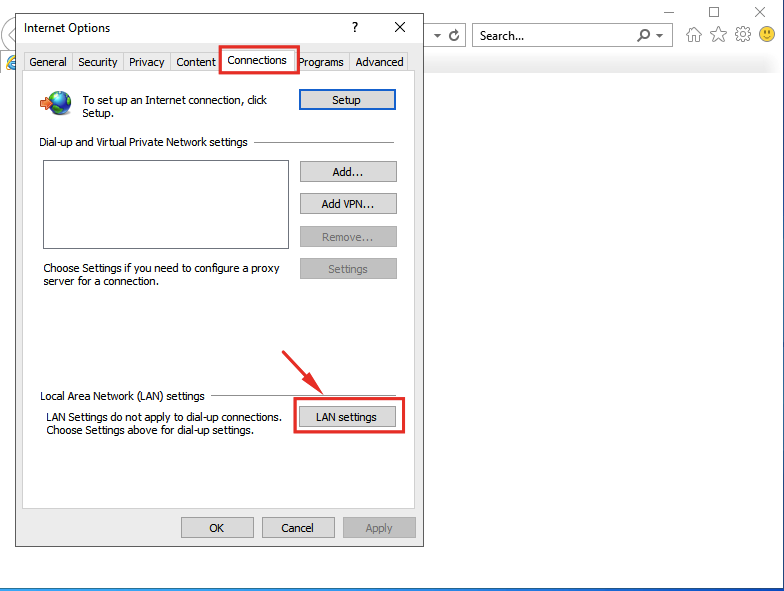Refresh the page in Internet Explorer

[454, 36]
